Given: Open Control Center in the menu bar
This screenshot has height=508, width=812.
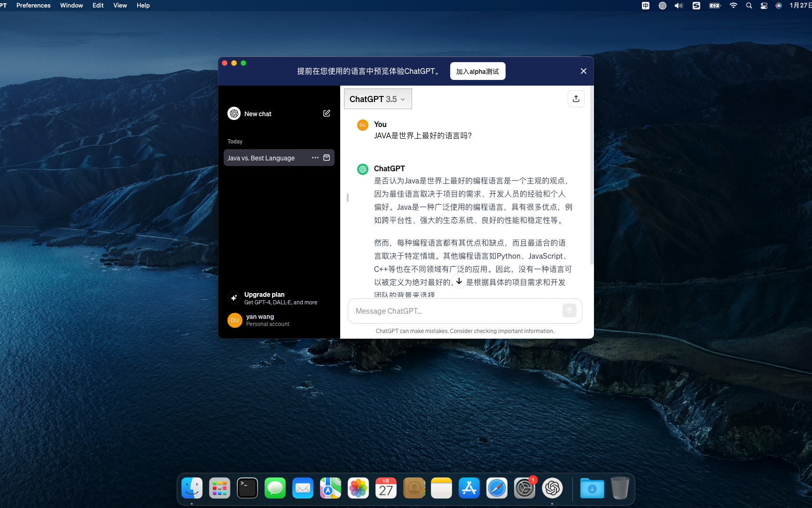Looking at the screenshot, I should [764, 5].
